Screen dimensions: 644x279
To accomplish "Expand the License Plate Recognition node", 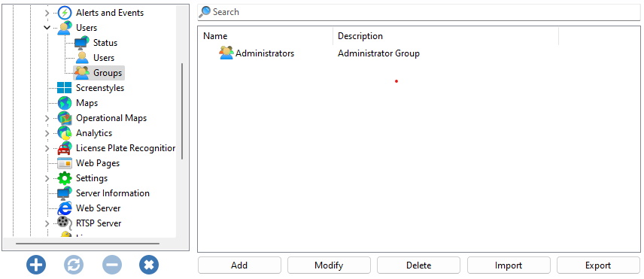I will [47, 148].
